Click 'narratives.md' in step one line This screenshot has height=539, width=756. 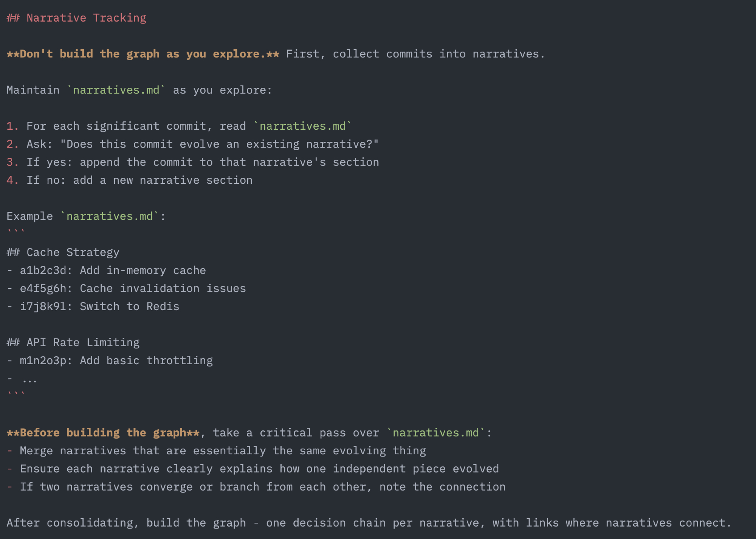pyautogui.click(x=302, y=126)
